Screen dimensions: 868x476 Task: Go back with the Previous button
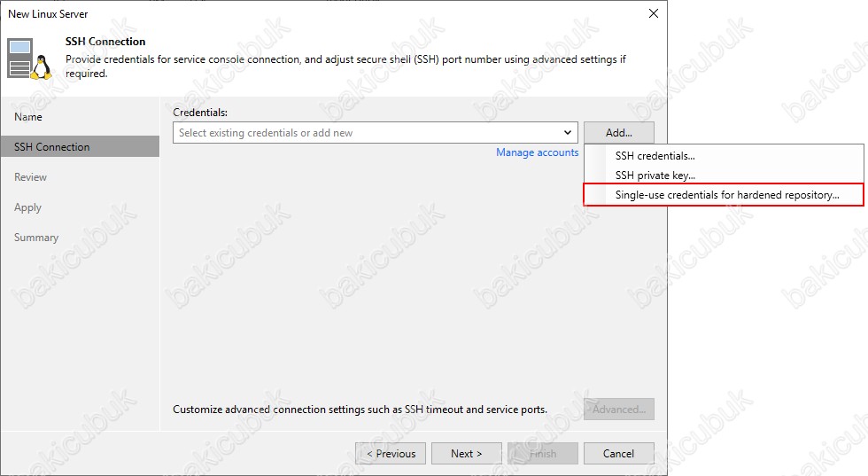[391, 454]
